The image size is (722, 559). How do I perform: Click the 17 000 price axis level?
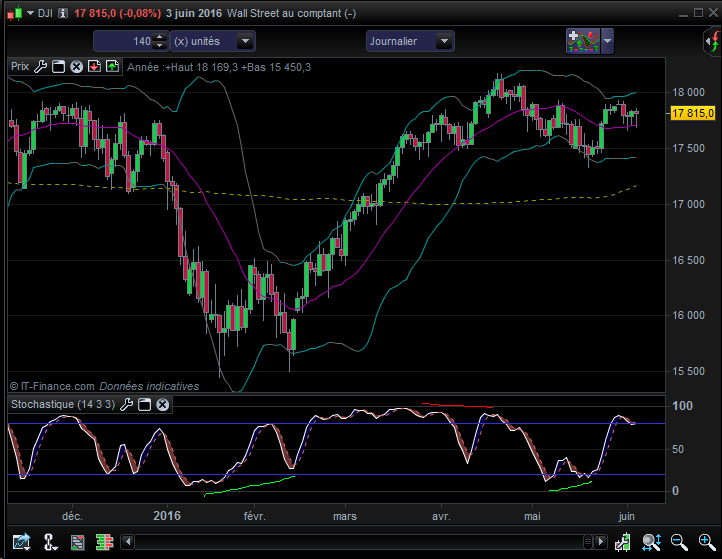pos(688,204)
